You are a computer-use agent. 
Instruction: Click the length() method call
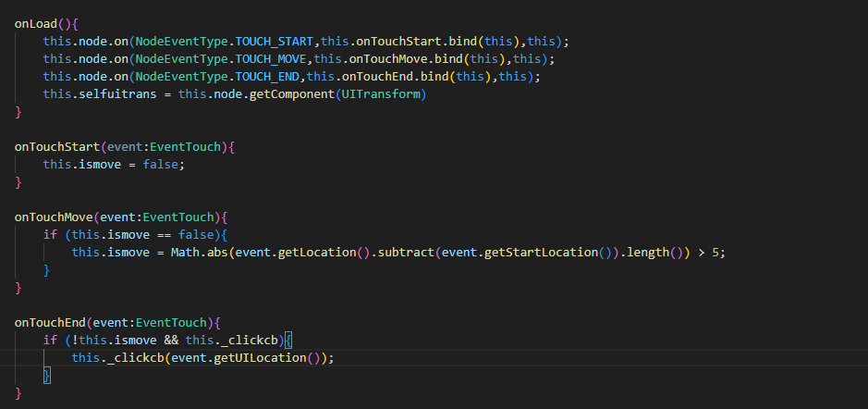pos(654,253)
